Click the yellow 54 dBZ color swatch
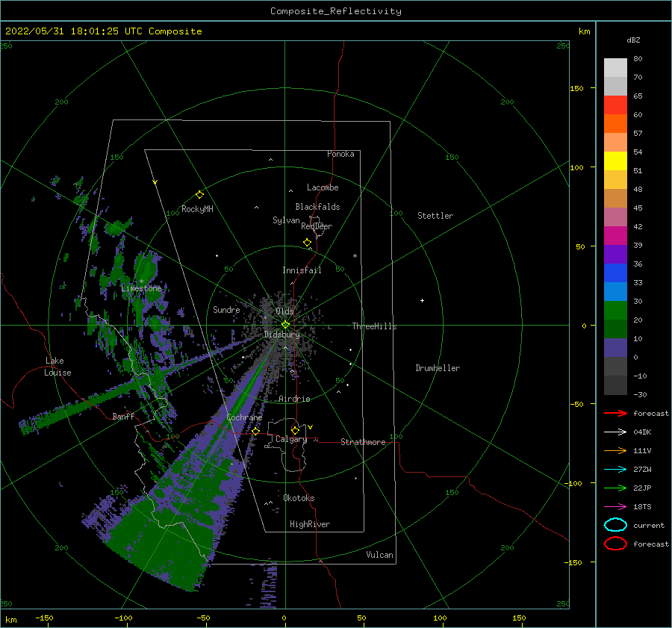The width and height of the screenshot is (672, 628). pyautogui.click(x=615, y=161)
